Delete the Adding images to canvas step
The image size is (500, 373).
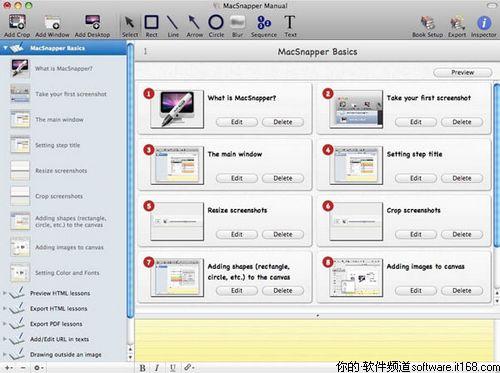point(462,291)
